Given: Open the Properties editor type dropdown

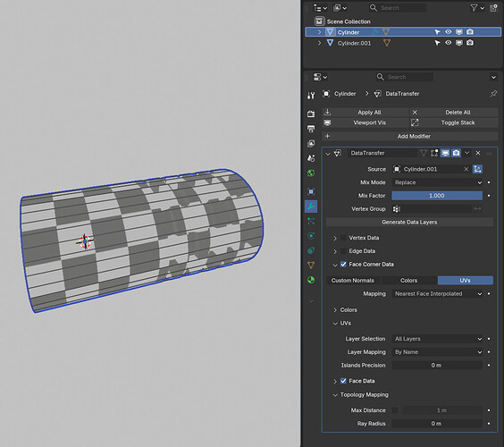Looking at the screenshot, I should [x=320, y=77].
